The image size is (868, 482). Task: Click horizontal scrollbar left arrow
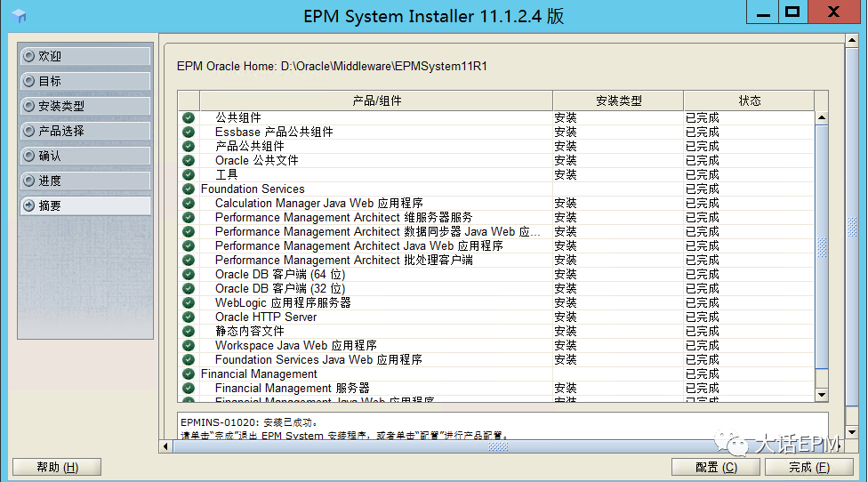click(165, 446)
